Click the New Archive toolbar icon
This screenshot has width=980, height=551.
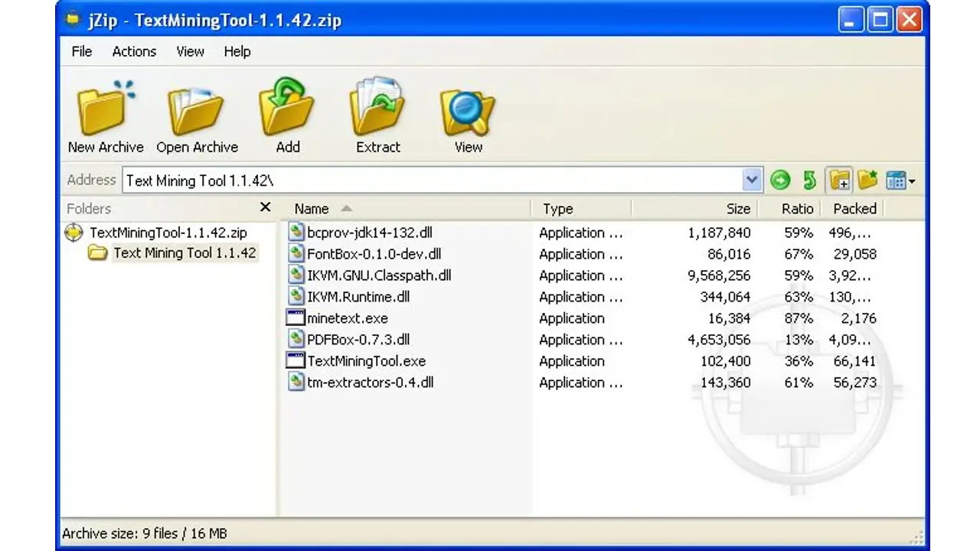(106, 107)
